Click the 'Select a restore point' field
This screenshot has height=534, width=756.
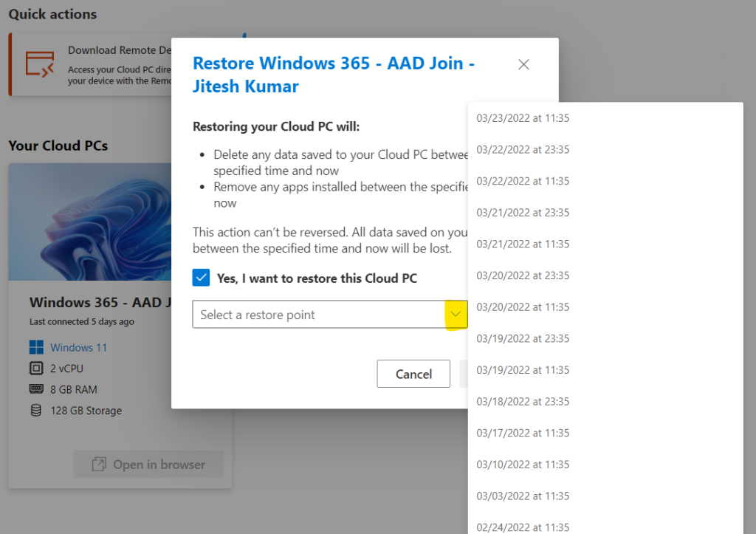click(x=330, y=315)
